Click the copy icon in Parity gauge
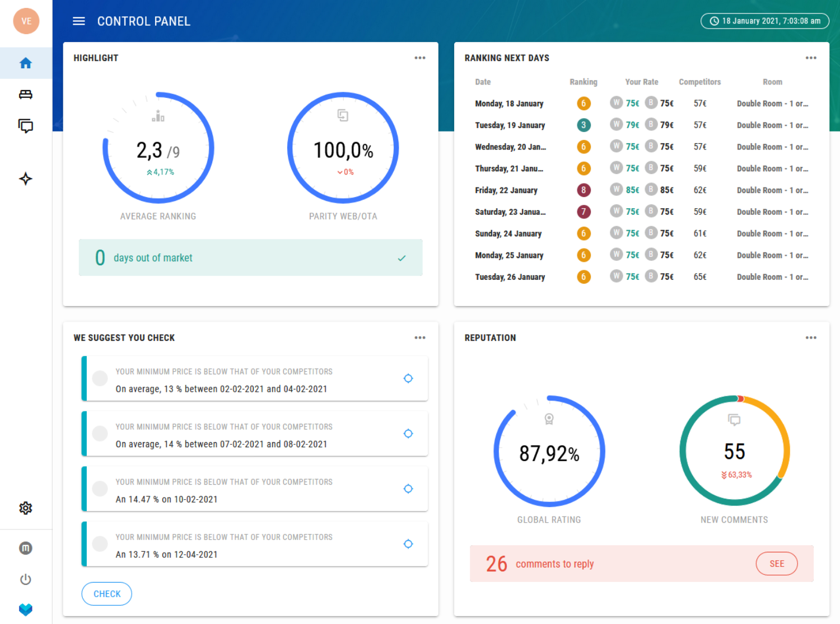 pyautogui.click(x=343, y=115)
